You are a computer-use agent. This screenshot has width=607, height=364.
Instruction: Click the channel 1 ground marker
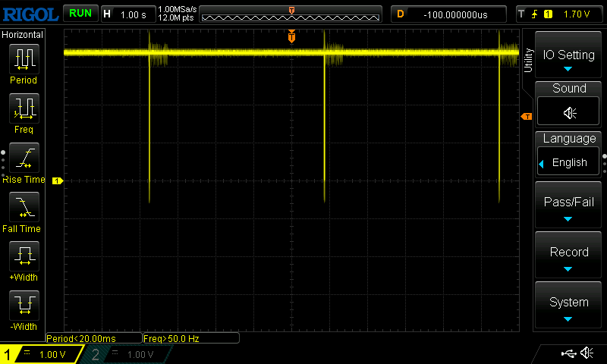[x=58, y=180]
